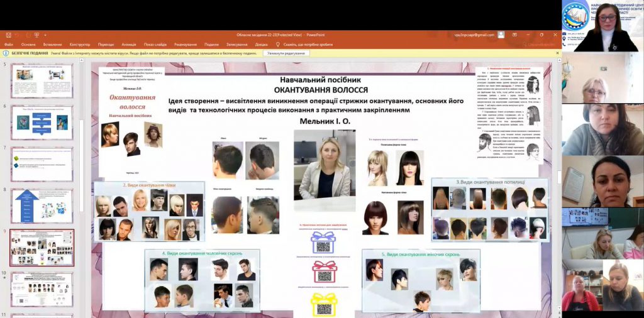Select slide 7 thumbnail
This screenshot has width=644, height=318.
(42, 164)
